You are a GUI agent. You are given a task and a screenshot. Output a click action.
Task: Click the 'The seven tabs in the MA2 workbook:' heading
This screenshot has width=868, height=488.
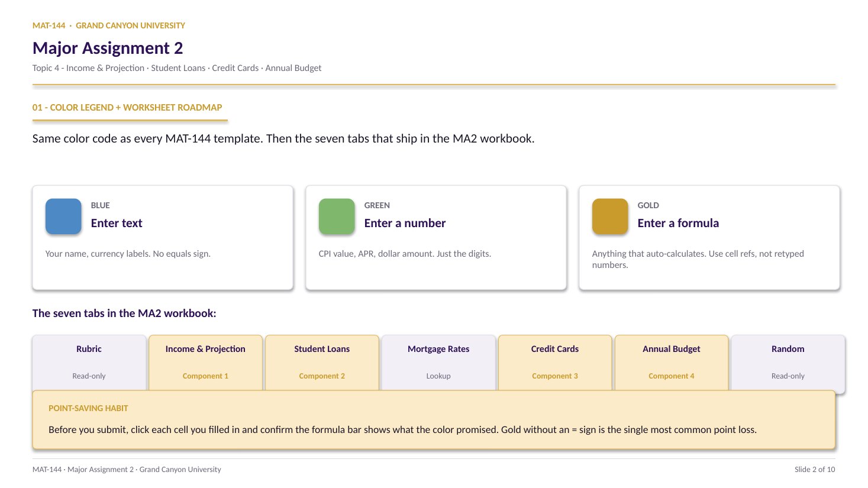[x=124, y=313]
